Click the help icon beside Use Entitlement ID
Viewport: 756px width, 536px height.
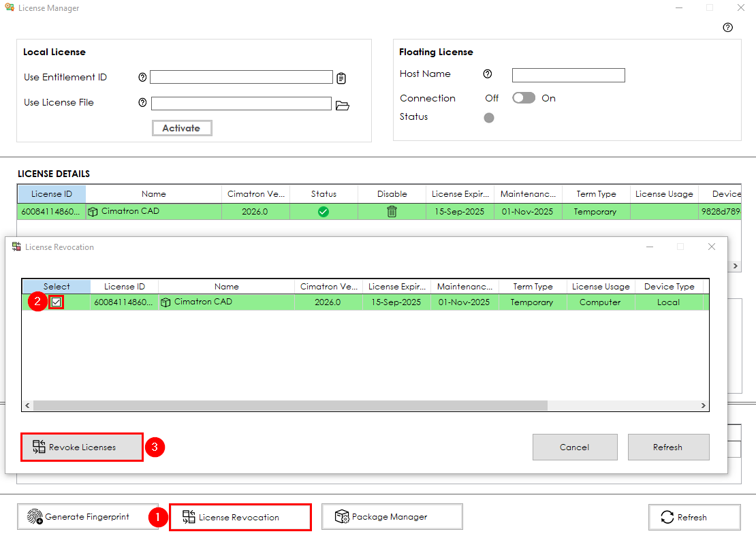point(142,77)
